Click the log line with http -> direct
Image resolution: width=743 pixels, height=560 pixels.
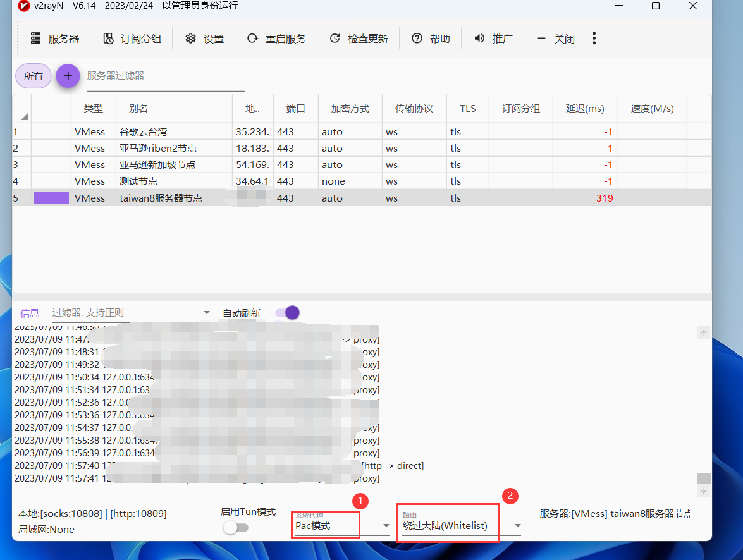pyautogui.click(x=219, y=466)
